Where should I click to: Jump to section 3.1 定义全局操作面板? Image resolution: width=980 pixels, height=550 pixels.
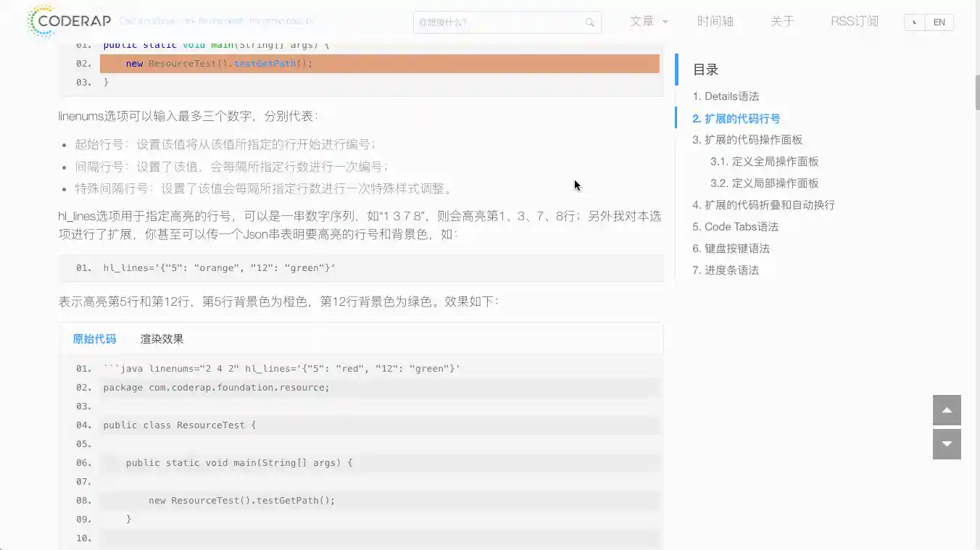pyautogui.click(x=765, y=161)
